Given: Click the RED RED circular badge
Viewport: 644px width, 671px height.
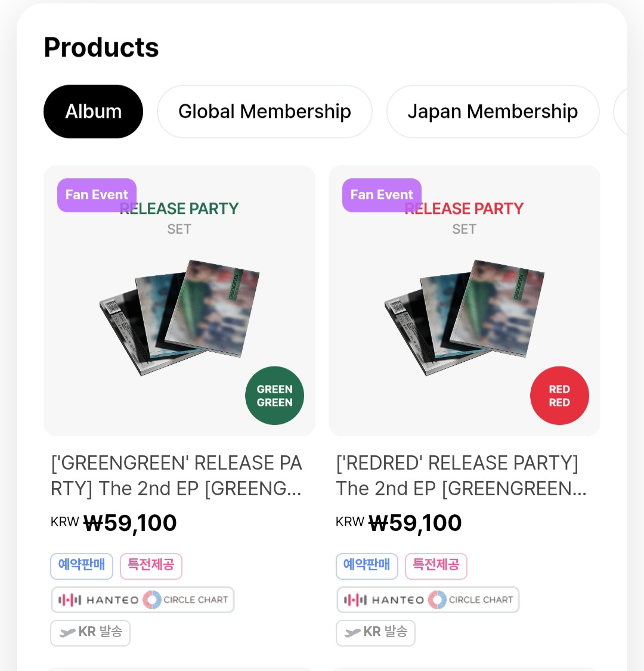Looking at the screenshot, I should [x=559, y=396].
